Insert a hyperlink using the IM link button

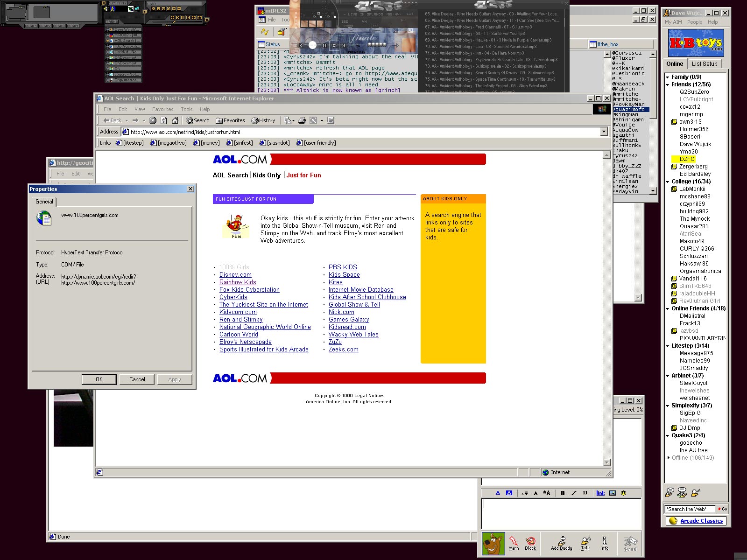pyautogui.click(x=600, y=493)
